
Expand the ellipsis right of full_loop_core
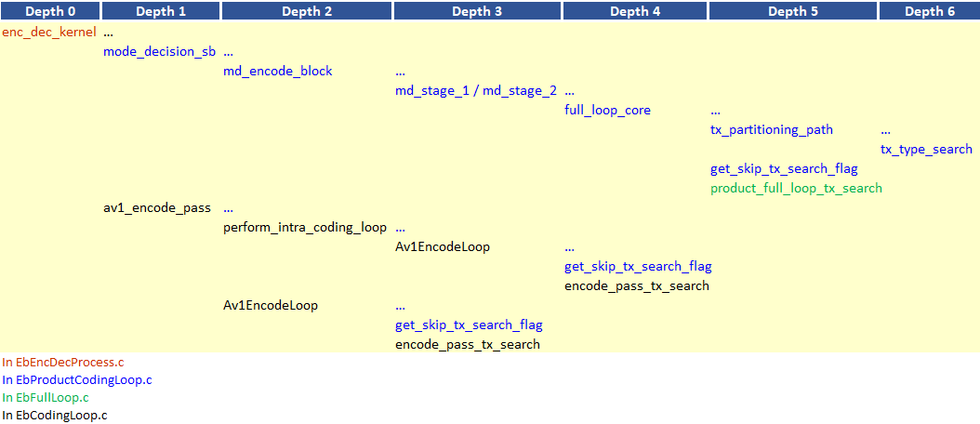point(715,110)
